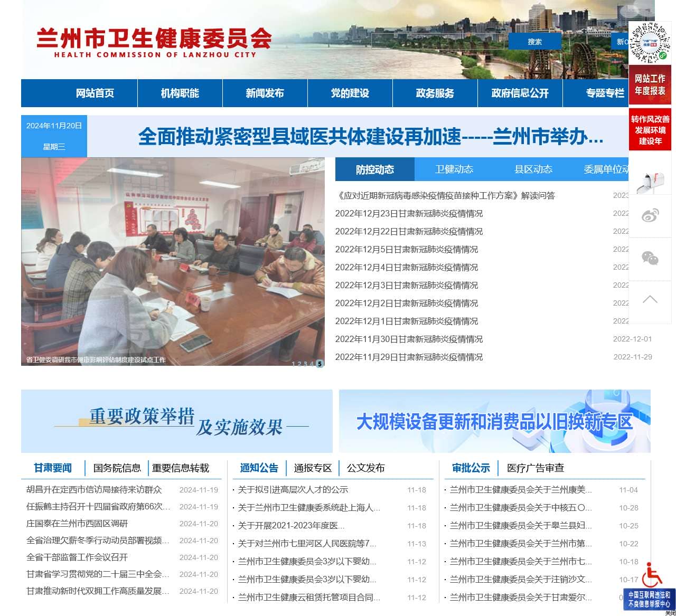Open 《应对近期新冠病毒感染疫情疫苗接种工作方案》解读问答
The image size is (676, 616).
click(445, 195)
